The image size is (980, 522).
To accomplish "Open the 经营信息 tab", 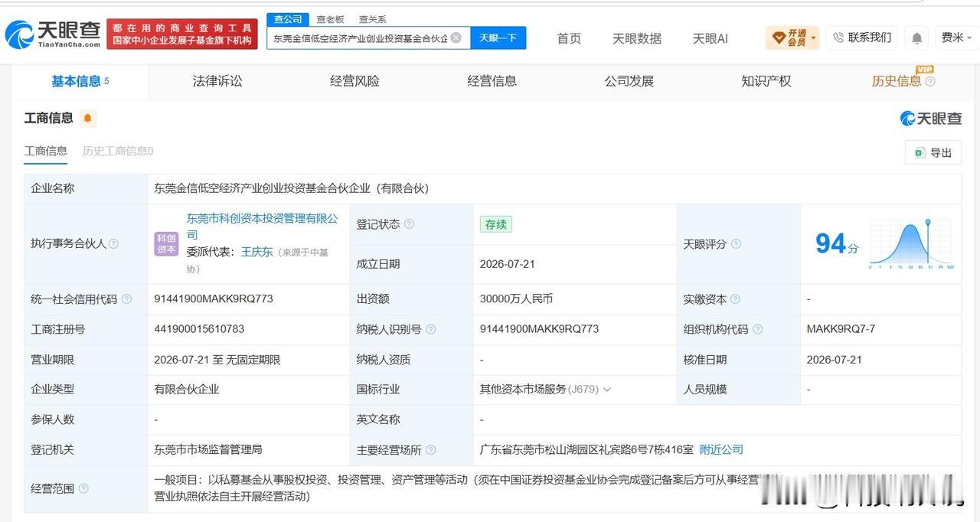I will pyautogui.click(x=492, y=81).
